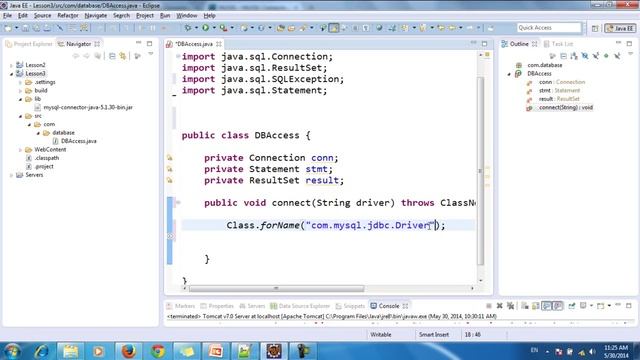The height and width of the screenshot is (360, 640).
Task: Click the Open Perspective icon beside Java EE
Action: [595, 28]
